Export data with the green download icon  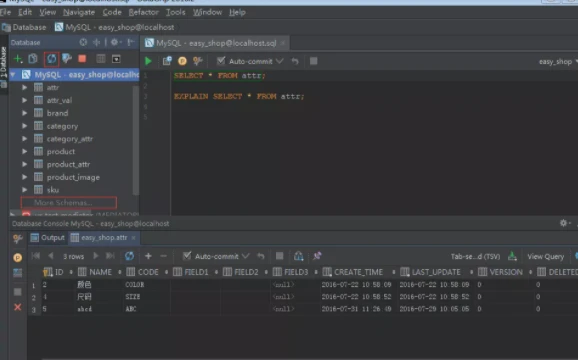pos(512,256)
